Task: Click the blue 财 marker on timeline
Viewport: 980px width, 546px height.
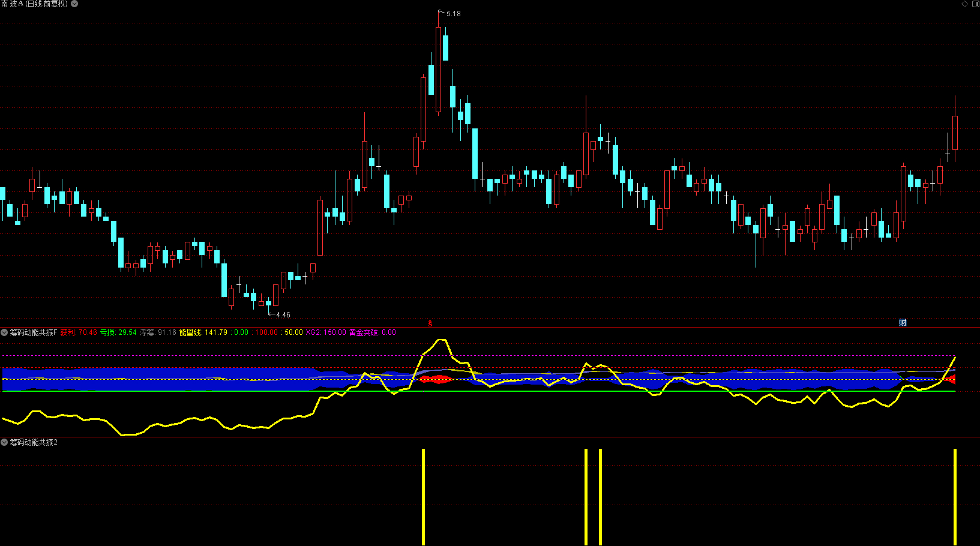Action: tap(903, 323)
